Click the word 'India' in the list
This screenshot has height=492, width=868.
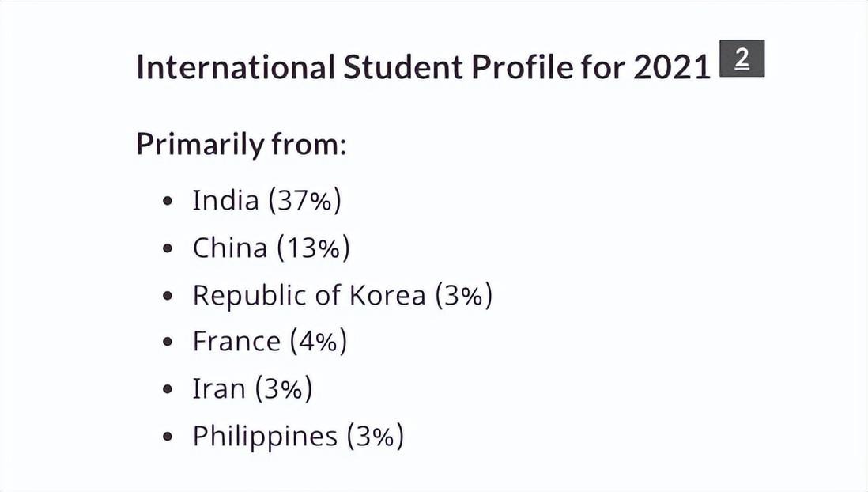pos(225,200)
